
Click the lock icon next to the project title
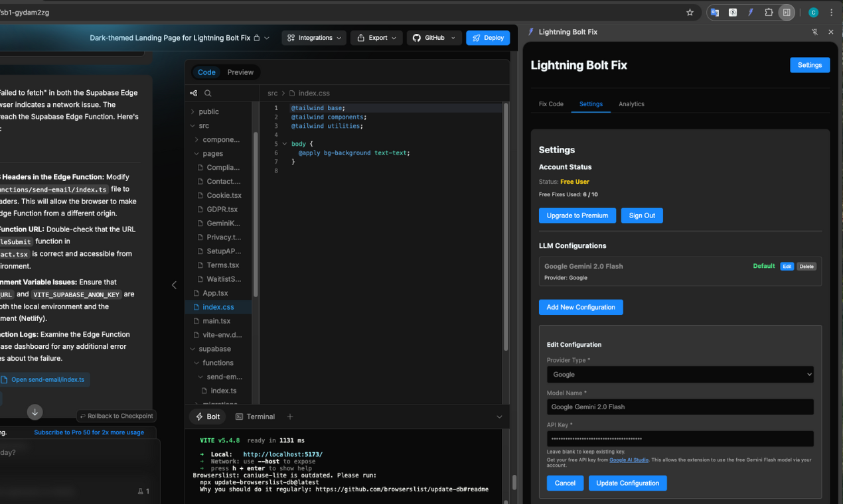(x=256, y=38)
